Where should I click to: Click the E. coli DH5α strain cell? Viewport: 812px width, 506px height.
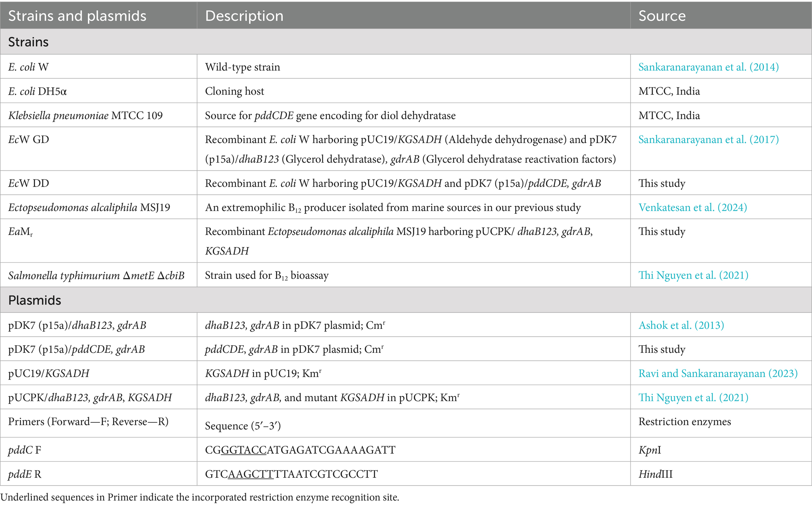[38, 91]
